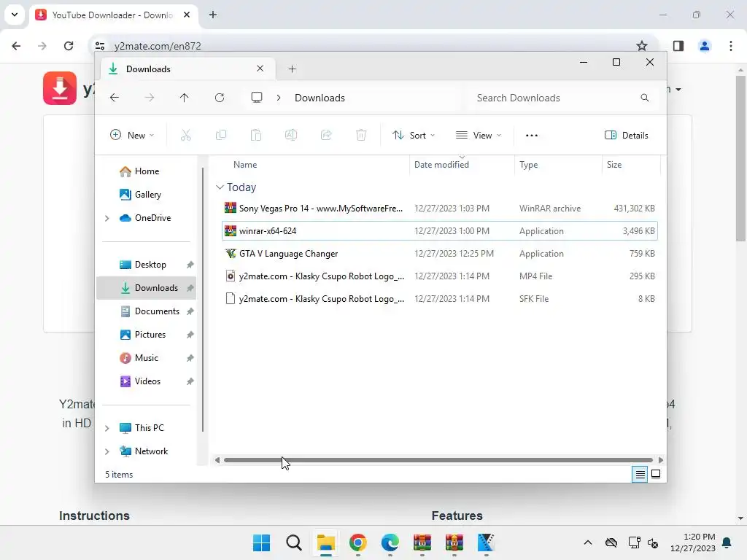Image resolution: width=747 pixels, height=560 pixels.
Task: Select GTA V Language Changer file
Action: pos(440,254)
